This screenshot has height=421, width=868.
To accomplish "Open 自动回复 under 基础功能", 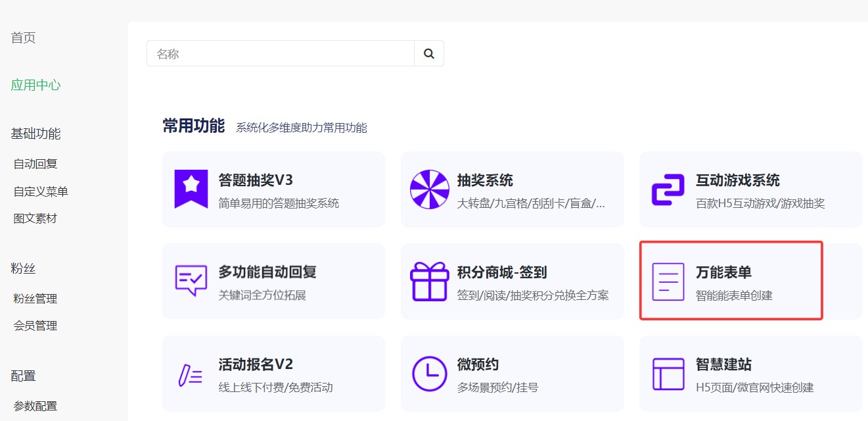I will [x=35, y=164].
